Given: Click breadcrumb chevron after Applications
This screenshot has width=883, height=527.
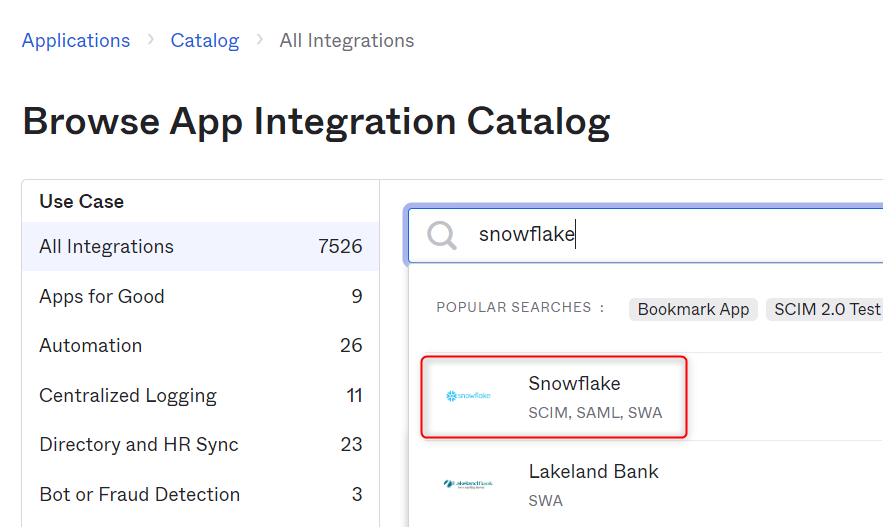Looking at the screenshot, I should point(150,40).
